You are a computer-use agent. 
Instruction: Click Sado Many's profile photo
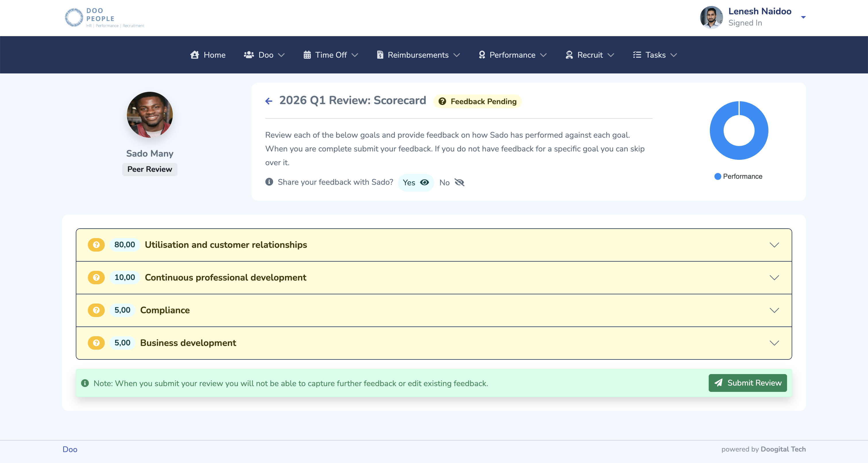[150, 115]
